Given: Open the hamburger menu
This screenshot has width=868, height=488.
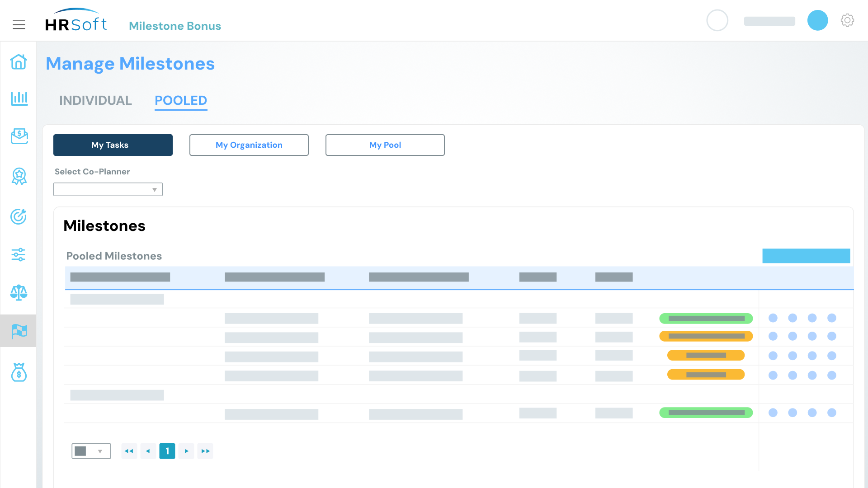Looking at the screenshot, I should coord(19,24).
